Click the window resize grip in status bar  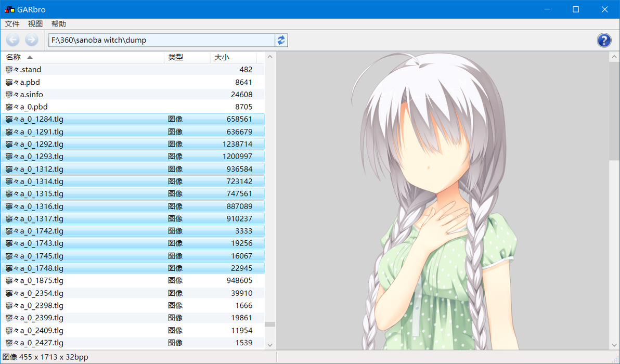tap(616, 360)
